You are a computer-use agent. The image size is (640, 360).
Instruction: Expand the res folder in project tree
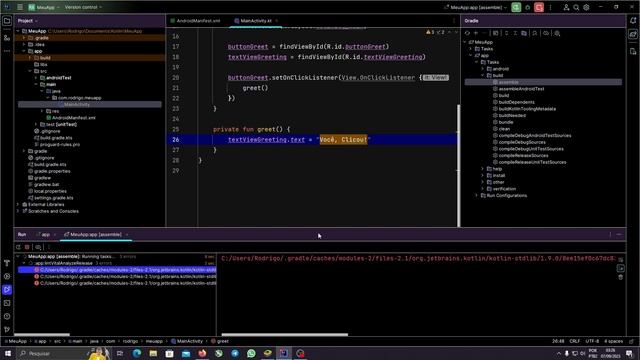pos(42,111)
